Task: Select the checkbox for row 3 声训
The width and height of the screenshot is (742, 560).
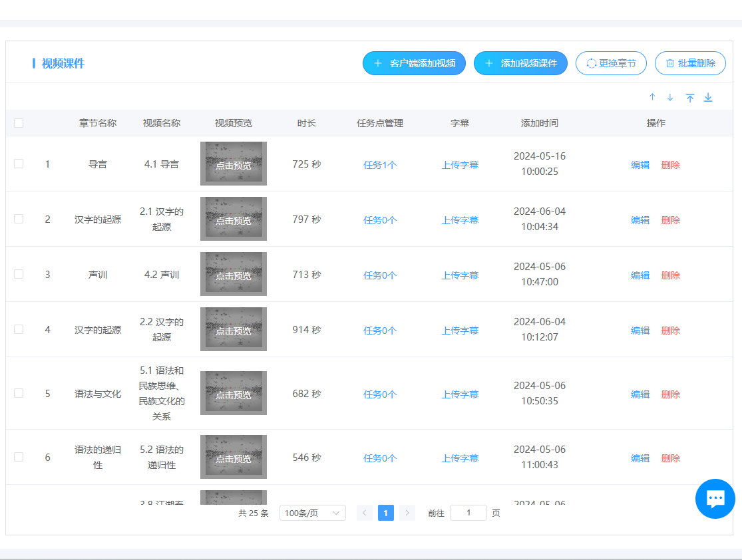Action: 19,274
